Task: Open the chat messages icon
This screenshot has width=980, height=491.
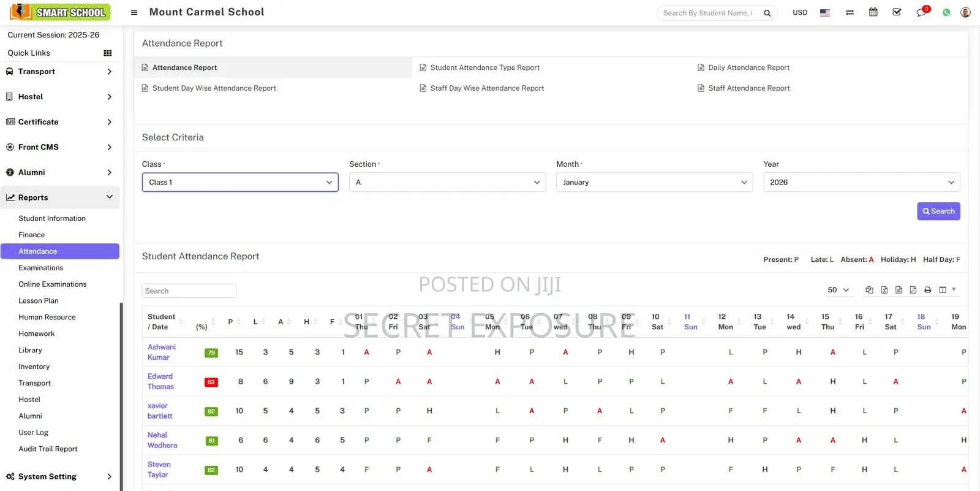Action: [921, 12]
